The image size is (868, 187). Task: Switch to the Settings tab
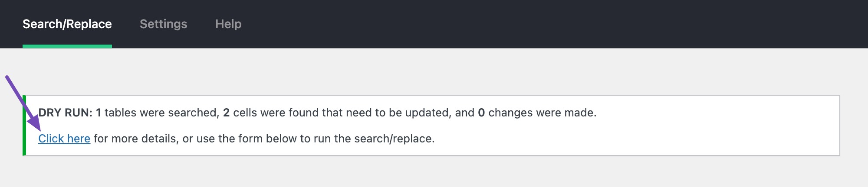pos(163,24)
